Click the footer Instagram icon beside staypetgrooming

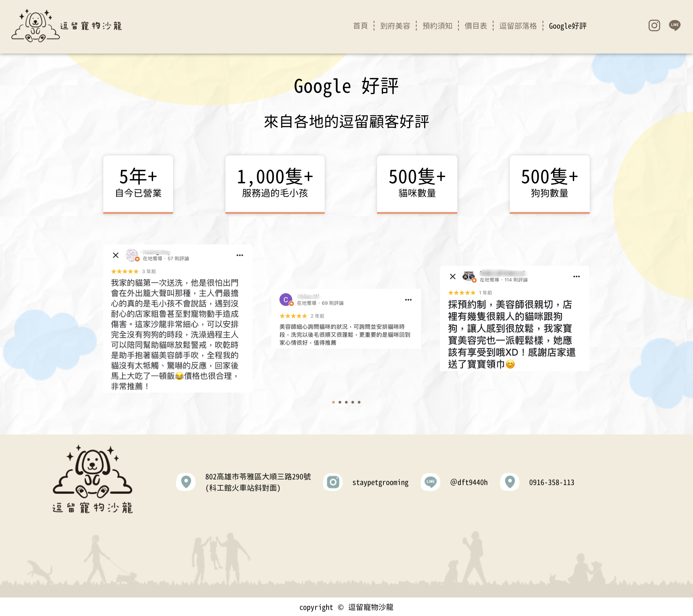(333, 482)
